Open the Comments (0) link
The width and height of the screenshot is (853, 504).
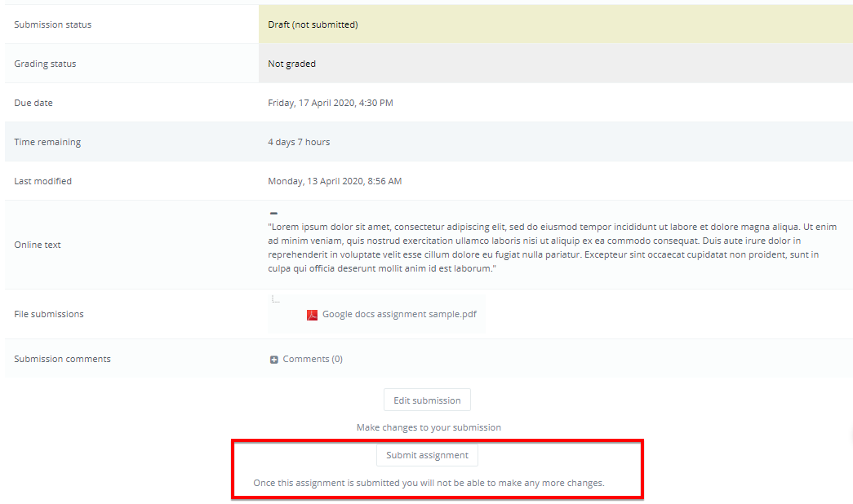pyautogui.click(x=313, y=359)
